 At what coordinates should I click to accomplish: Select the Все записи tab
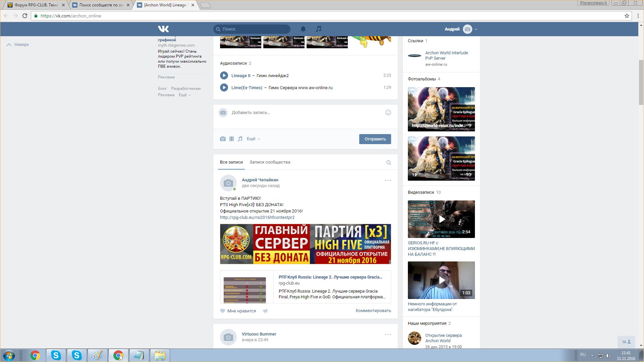[231, 162]
